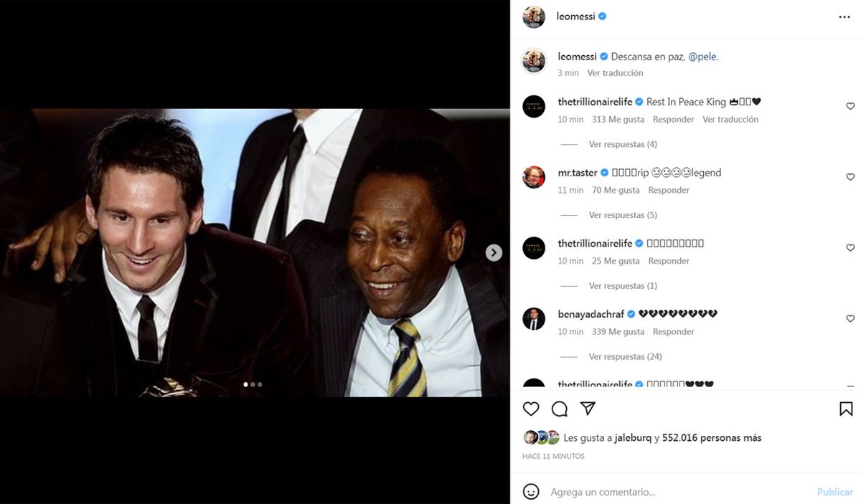
Task: Like the benayadachraf comment
Action: 850,318
